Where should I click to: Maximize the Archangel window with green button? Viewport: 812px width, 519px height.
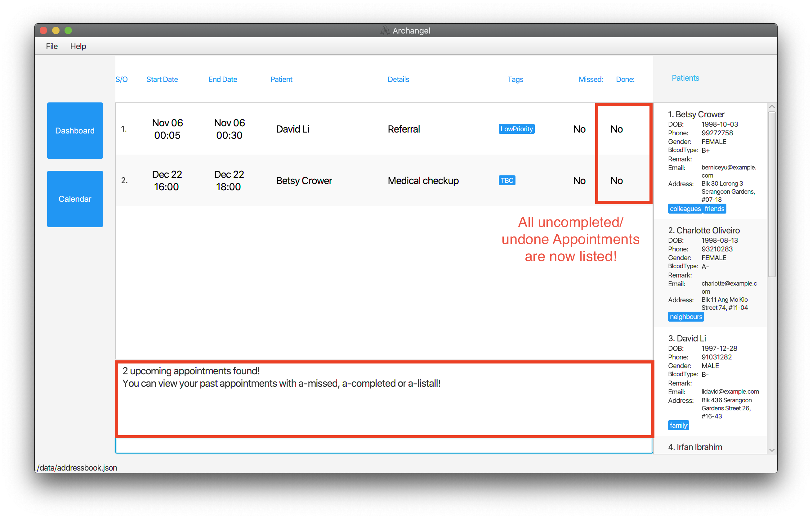(69, 31)
